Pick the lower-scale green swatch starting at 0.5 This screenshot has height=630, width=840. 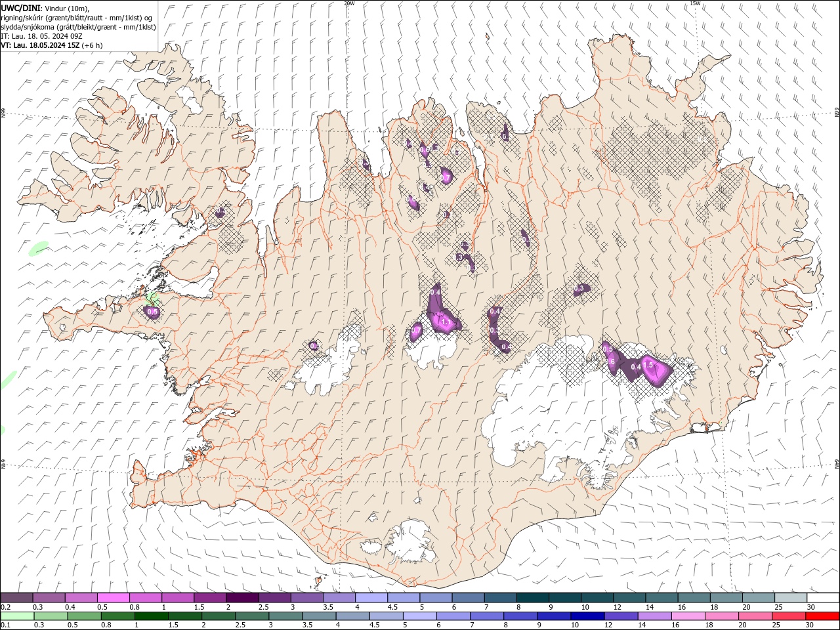pyautogui.click(x=84, y=616)
